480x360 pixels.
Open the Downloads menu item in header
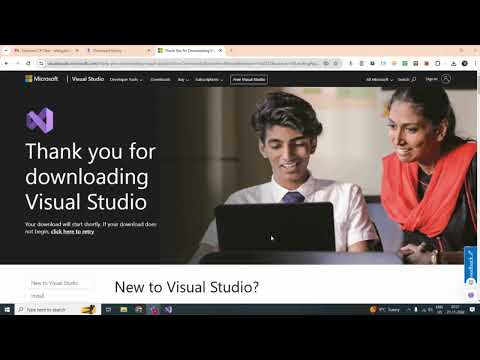point(160,80)
